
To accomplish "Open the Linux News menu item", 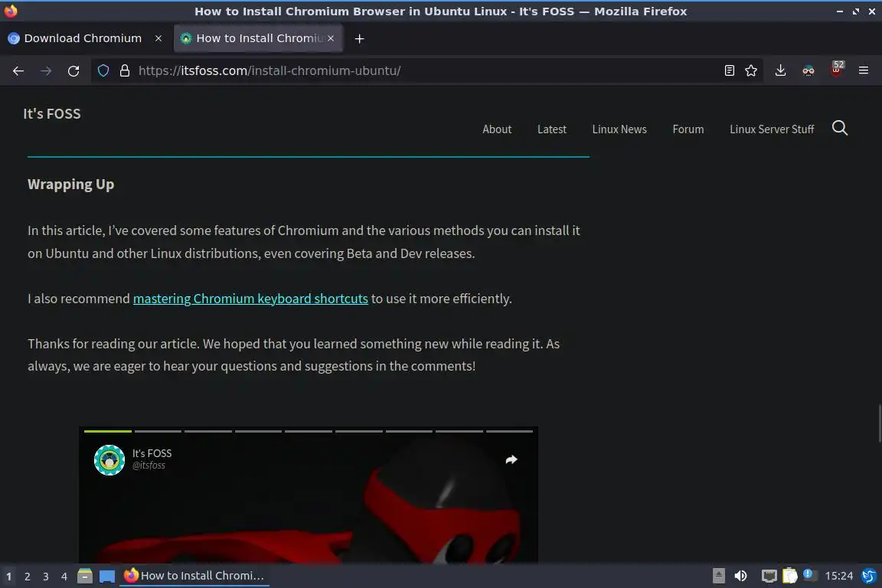I will click(x=619, y=129).
